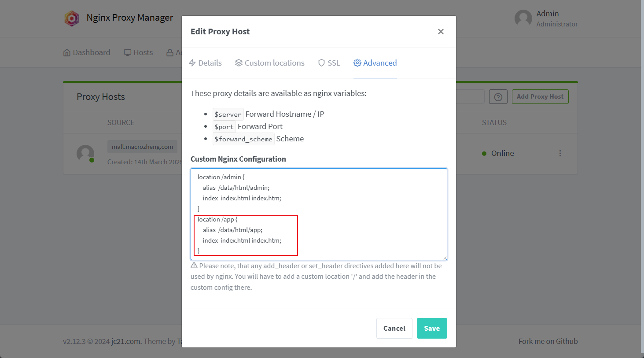Click the Hosts monitor icon
Image resolution: width=644 pixels, height=358 pixels.
(x=128, y=53)
